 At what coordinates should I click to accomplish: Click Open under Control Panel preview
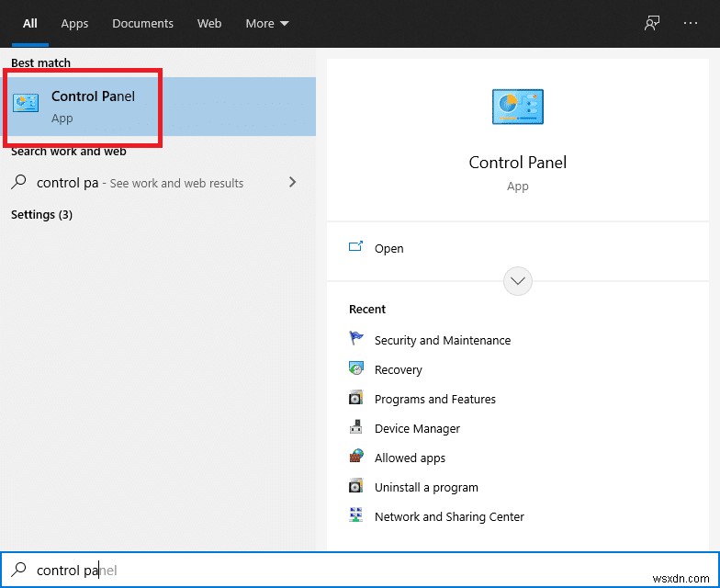pyautogui.click(x=389, y=248)
